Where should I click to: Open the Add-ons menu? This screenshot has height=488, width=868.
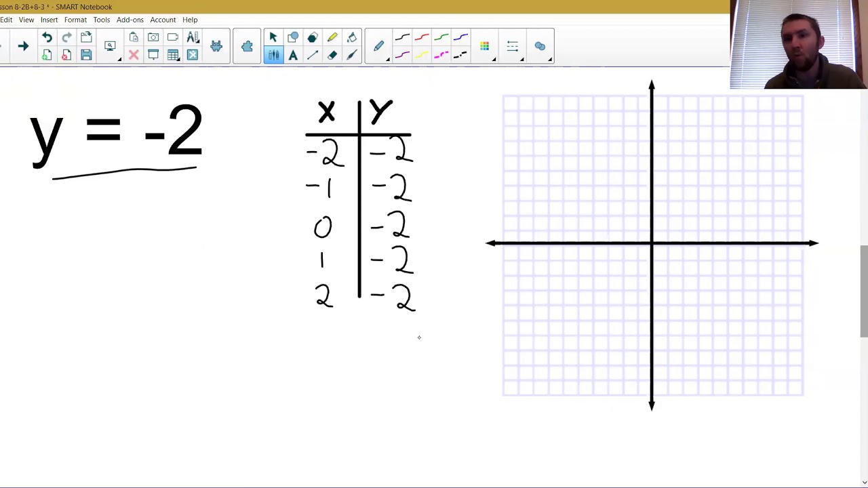click(x=130, y=20)
